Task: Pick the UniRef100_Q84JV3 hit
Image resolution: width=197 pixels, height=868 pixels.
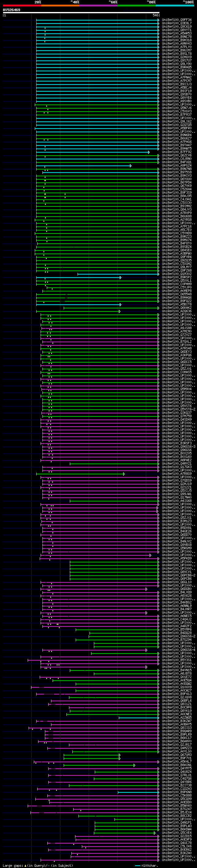Action: (177, 210)
